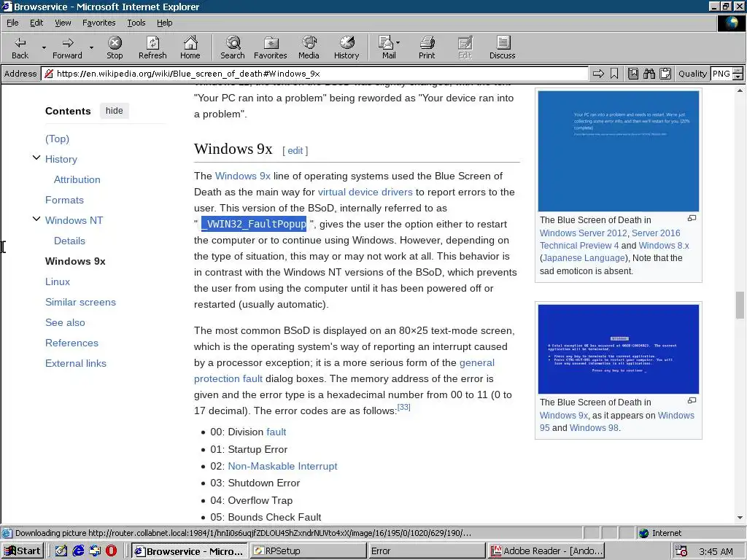
Task: Open Windows Server 2012 BSoD thumbnail
Action: [x=619, y=151]
